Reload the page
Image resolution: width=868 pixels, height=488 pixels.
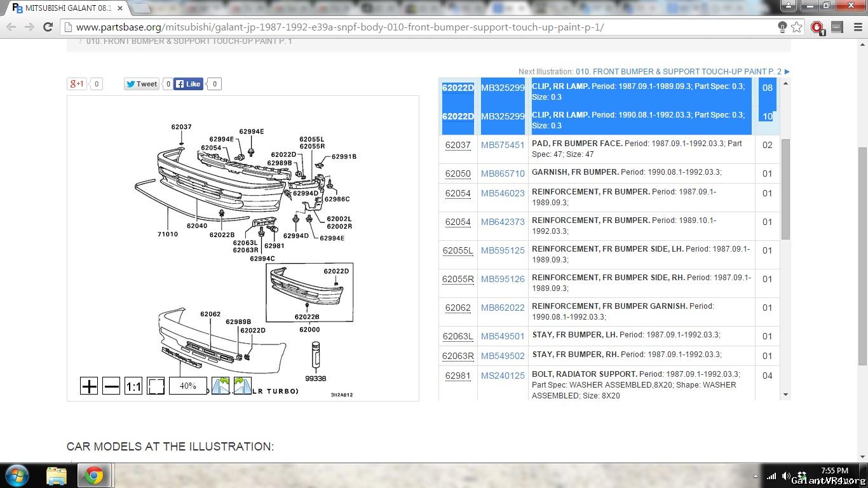48,27
